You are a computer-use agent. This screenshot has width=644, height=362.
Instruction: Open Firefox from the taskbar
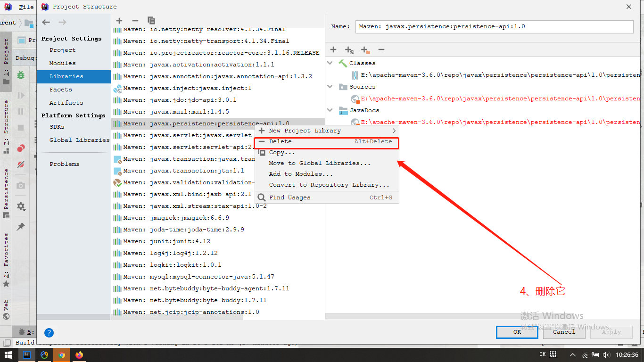pyautogui.click(x=79, y=354)
